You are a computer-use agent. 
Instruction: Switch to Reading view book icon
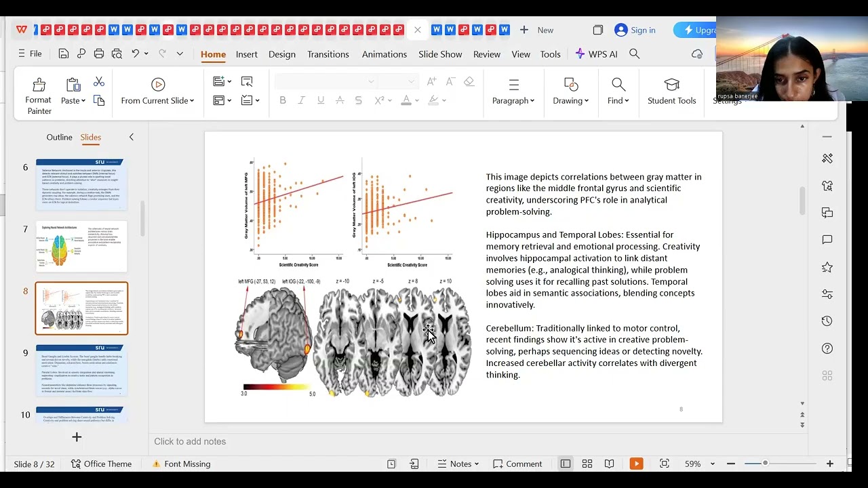609,464
